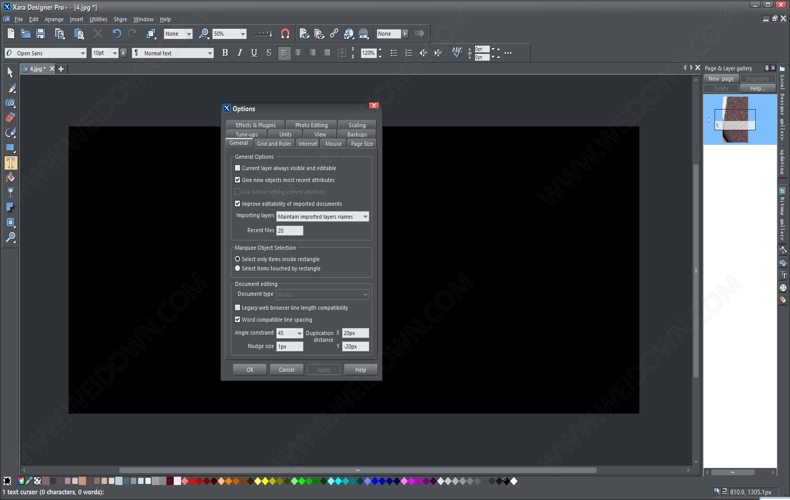The height and width of the screenshot is (500, 790).
Task: Click the Undo arrow icon
Action: (x=116, y=34)
